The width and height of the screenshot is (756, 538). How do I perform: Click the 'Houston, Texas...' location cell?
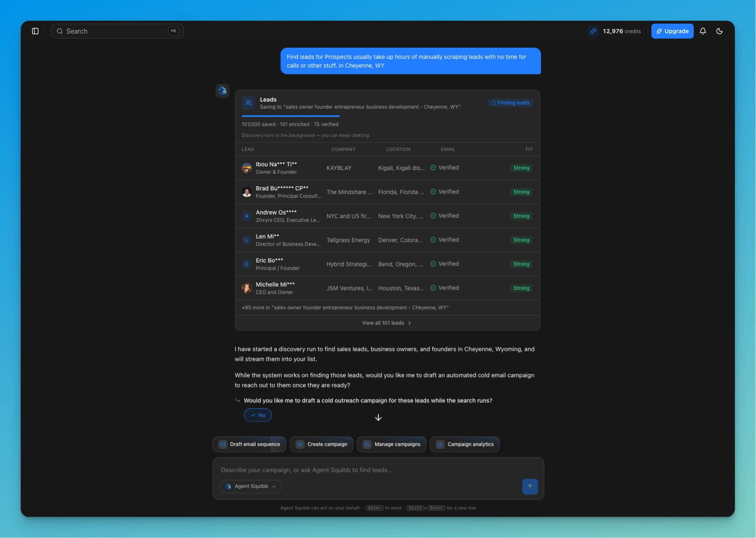(401, 288)
